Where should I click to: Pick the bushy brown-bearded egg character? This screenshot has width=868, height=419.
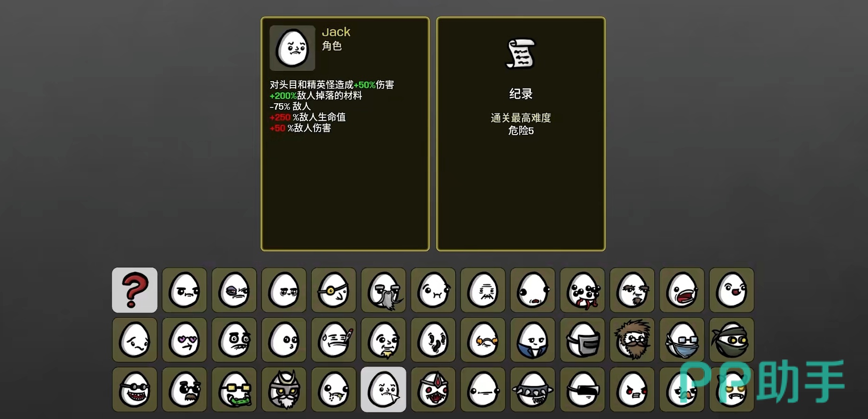click(632, 340)
